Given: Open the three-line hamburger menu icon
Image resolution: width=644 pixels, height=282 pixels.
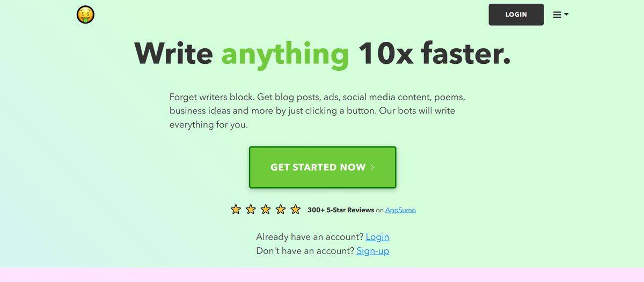Looking at the screenshot, I should pyautogui.click(x=557, y=15).
